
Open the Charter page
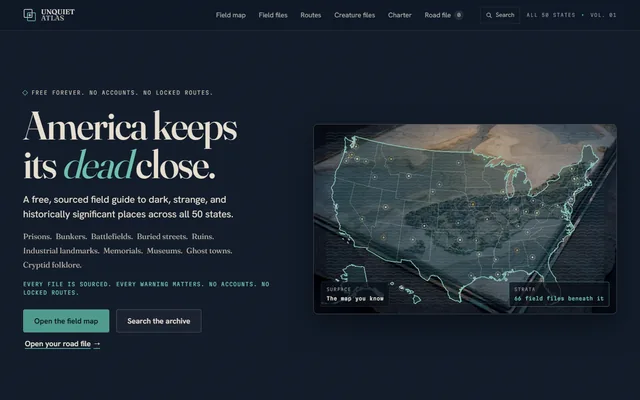(x=400, y=15)
